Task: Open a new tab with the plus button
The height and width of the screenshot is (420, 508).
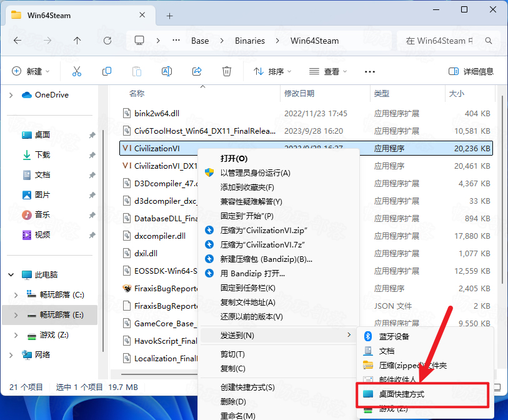Action: [x=170, y=16]
